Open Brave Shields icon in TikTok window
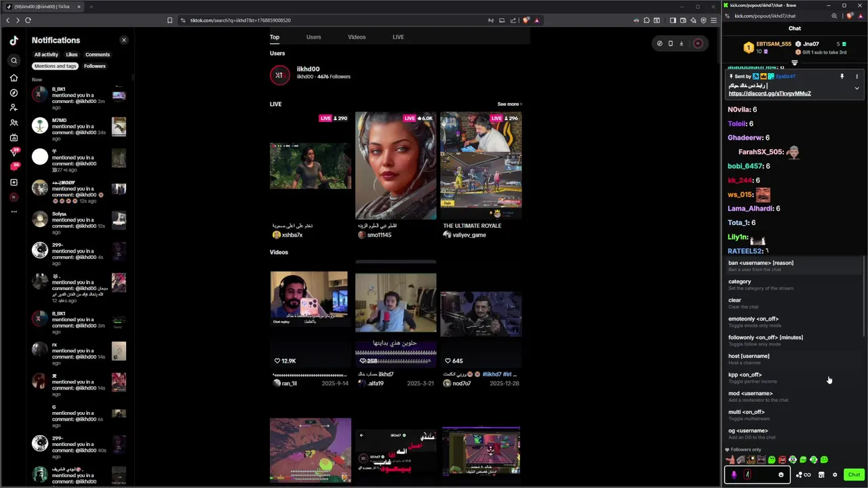The width and height of the screenshot is (868, 488). pos(526,20)
